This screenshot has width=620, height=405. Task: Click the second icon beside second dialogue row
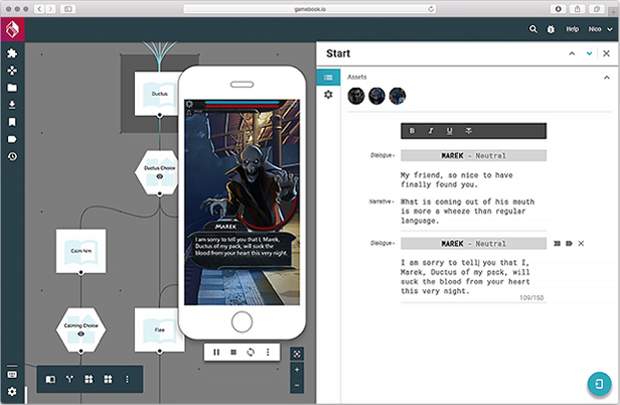569,244
